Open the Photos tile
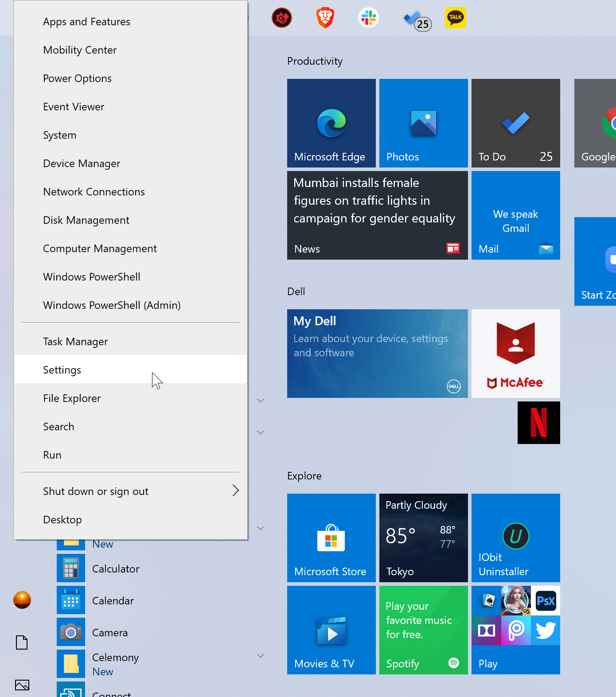 click(424, 123)
